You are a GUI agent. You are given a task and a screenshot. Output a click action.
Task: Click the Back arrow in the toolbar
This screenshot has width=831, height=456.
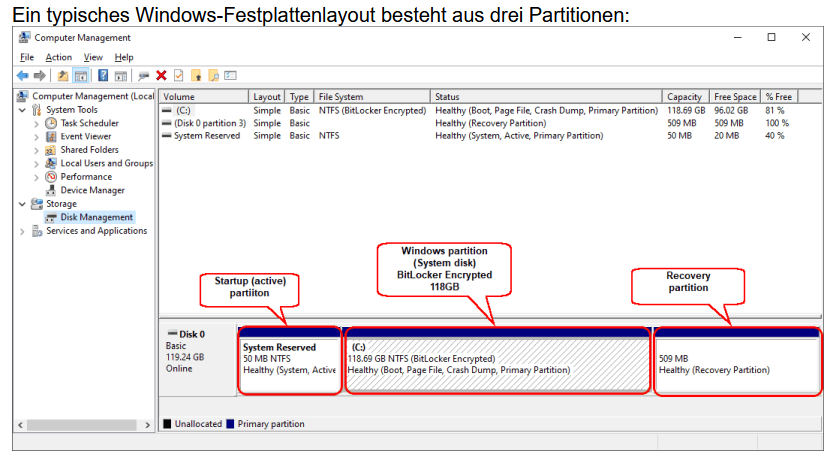pos(22,76)
